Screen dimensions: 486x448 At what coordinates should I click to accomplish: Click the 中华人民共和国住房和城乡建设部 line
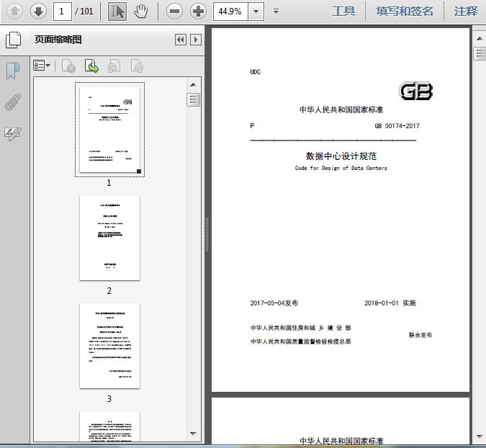[301, 328]
